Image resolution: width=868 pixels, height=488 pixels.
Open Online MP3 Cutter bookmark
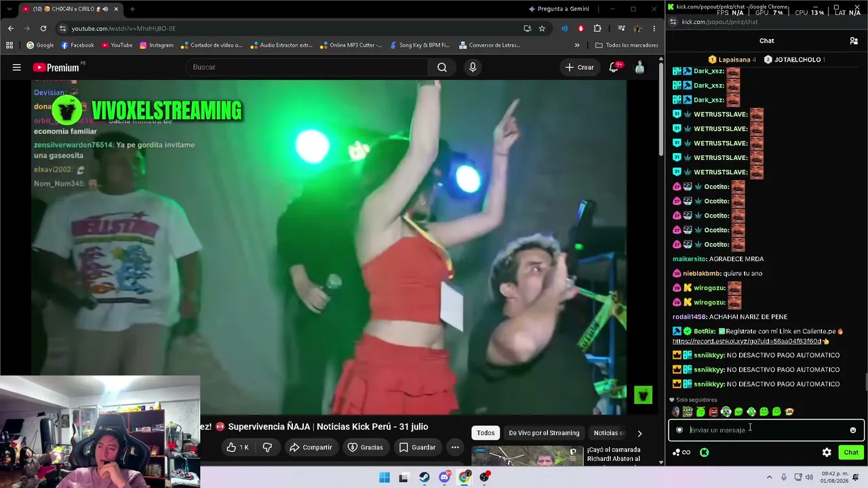[351, 45]
